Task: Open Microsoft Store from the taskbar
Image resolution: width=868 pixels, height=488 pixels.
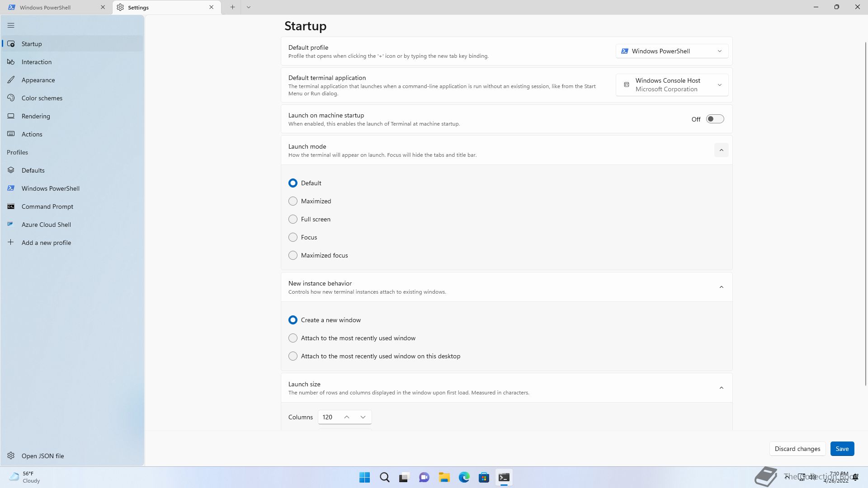Action: tap(484, 478)
